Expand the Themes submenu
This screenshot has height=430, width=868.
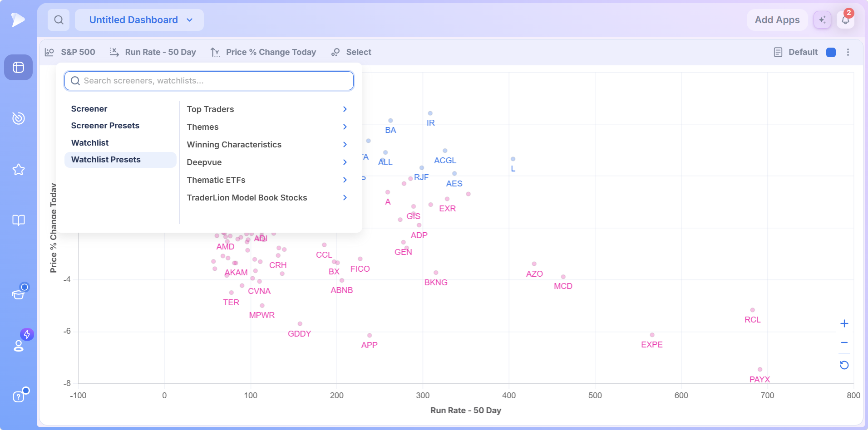267,127
